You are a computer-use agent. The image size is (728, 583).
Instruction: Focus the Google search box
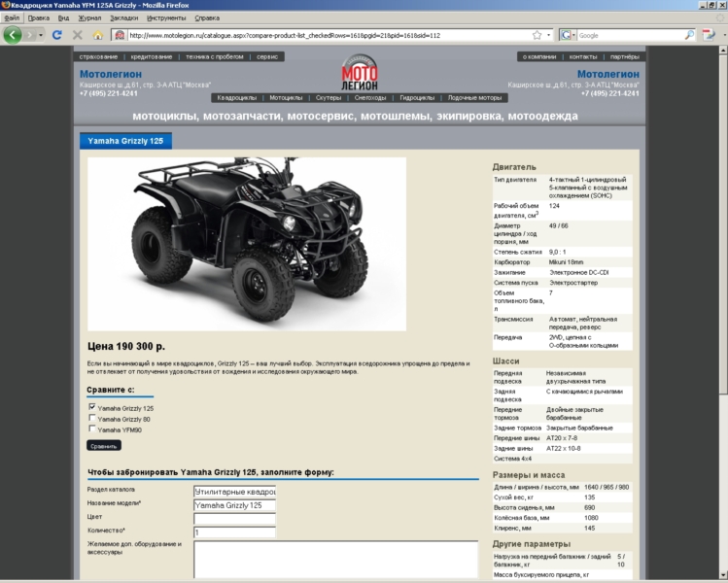pos(631,35)
